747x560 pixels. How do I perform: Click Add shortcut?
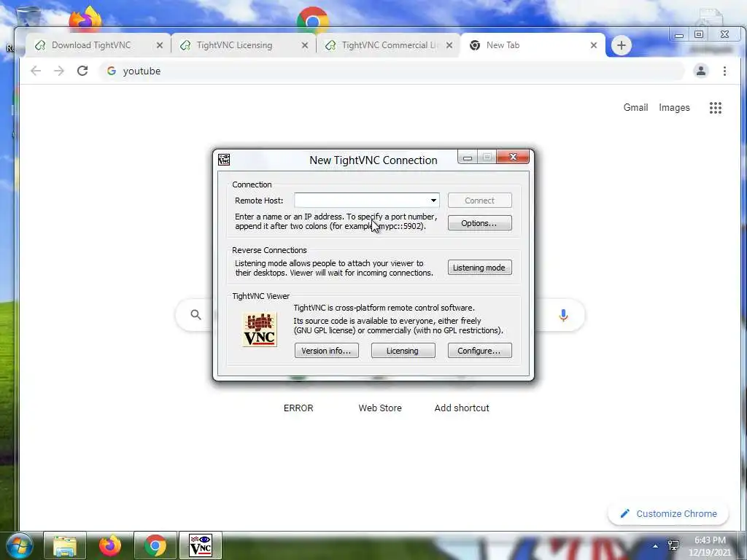point(462,408)
